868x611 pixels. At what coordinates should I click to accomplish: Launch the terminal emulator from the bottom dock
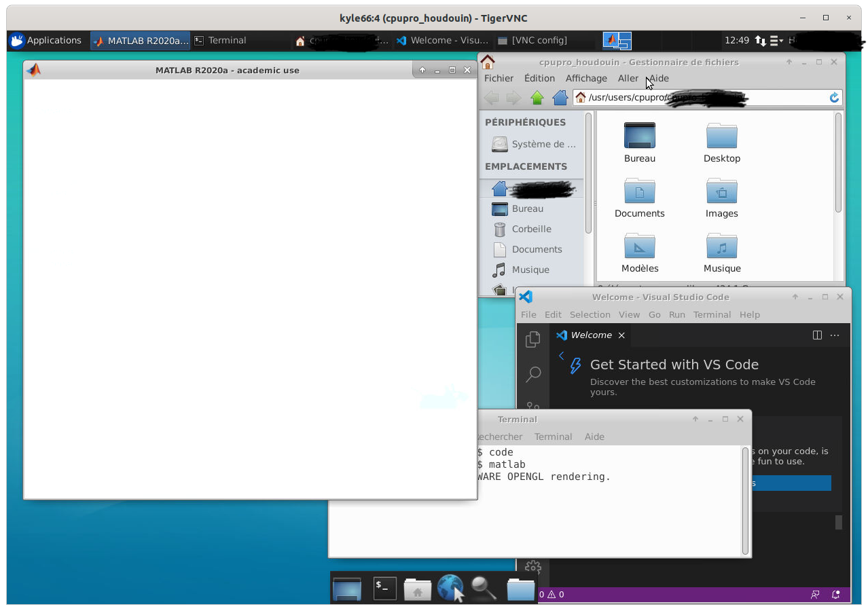[x=384, y=589]
